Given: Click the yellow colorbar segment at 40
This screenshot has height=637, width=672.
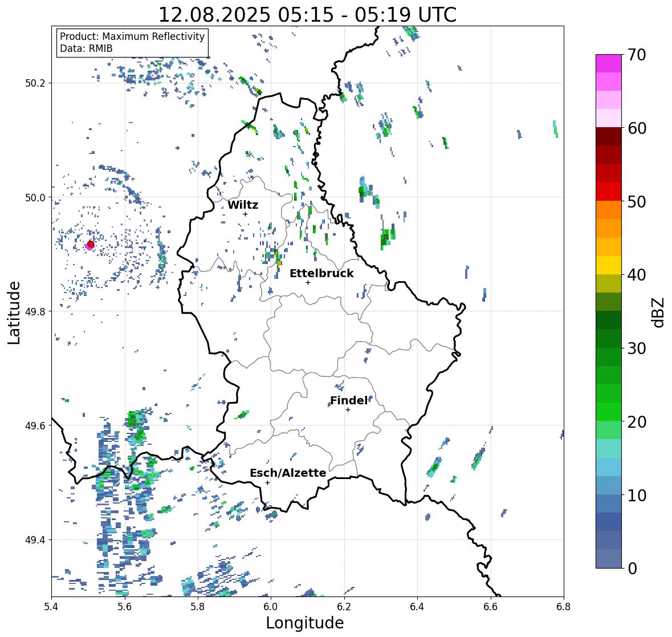Looking at the screenshot, I should (609, 265).
